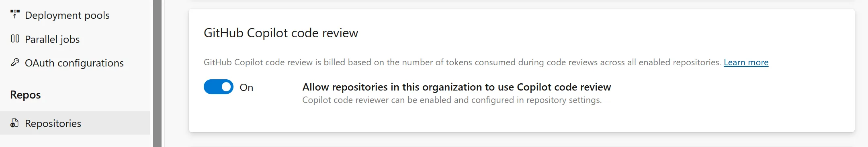Open OAuth configurations page

75,63
